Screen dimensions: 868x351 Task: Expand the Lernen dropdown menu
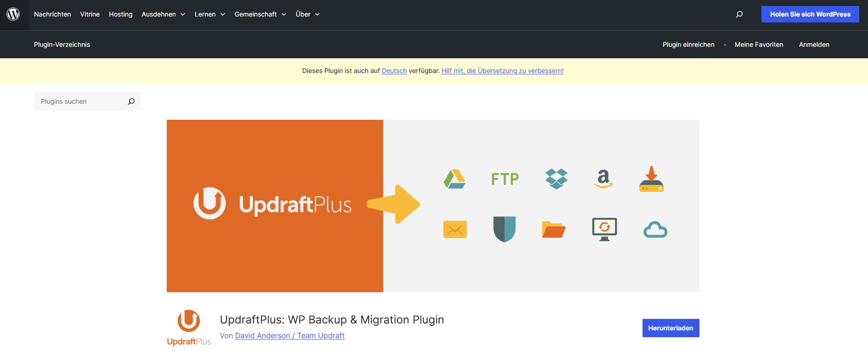[x=209, y=14]
